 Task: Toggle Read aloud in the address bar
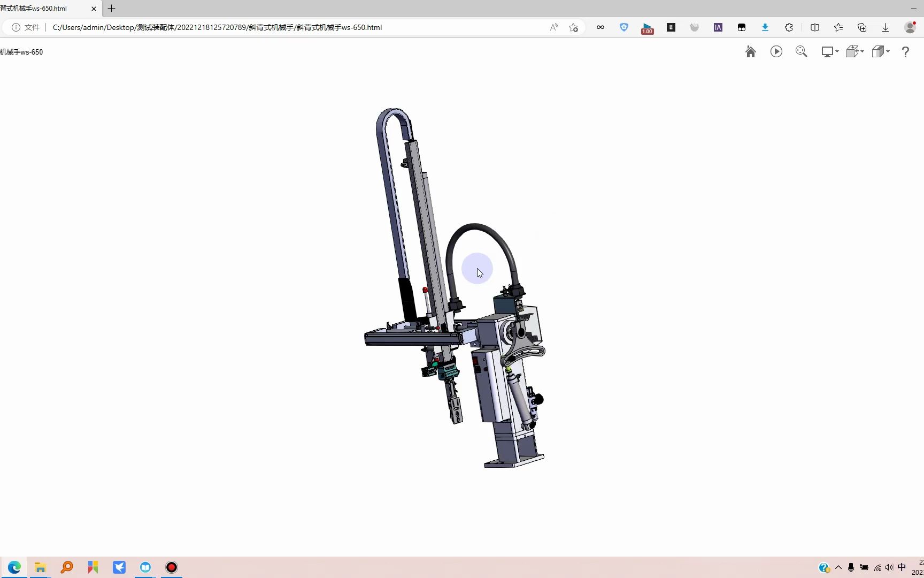coord(554,27)
